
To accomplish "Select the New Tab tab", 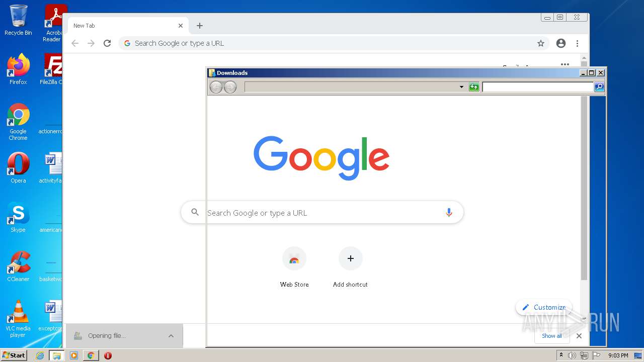I will click(128, 26).
